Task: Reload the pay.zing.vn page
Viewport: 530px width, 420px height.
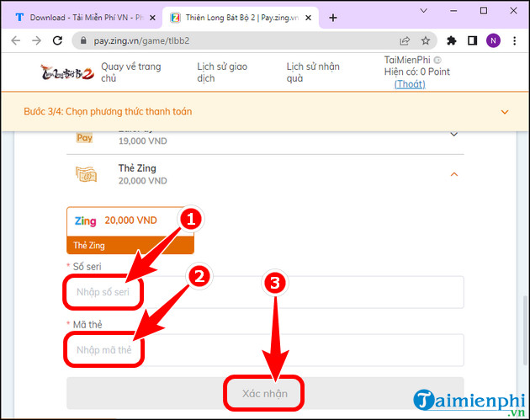Action: tap(58, 40)
